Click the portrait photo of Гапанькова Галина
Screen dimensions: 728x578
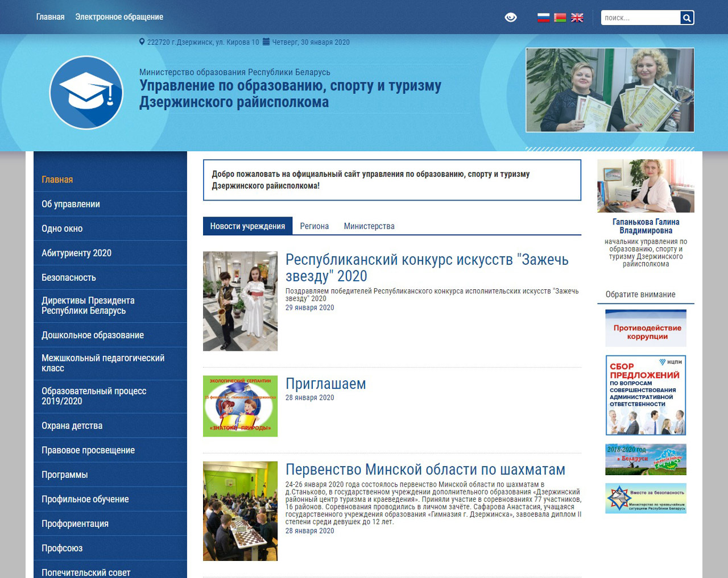point(646,186)
